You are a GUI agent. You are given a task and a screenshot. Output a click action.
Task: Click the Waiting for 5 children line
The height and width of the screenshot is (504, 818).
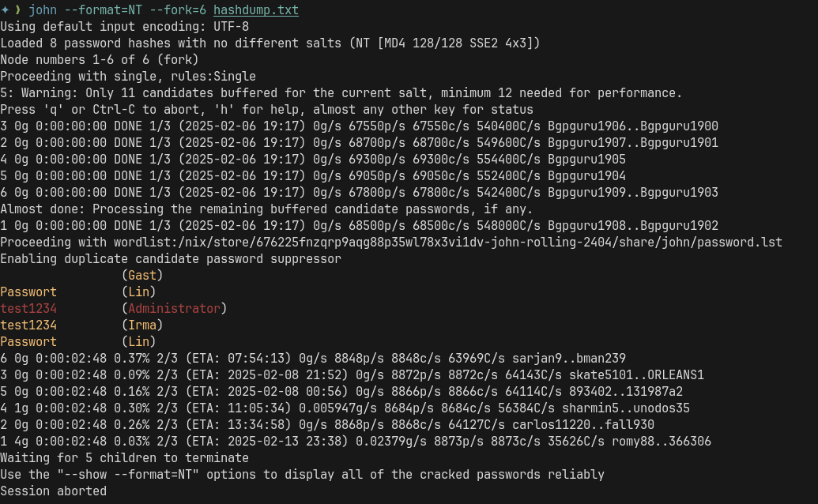[x=124, y=457]
